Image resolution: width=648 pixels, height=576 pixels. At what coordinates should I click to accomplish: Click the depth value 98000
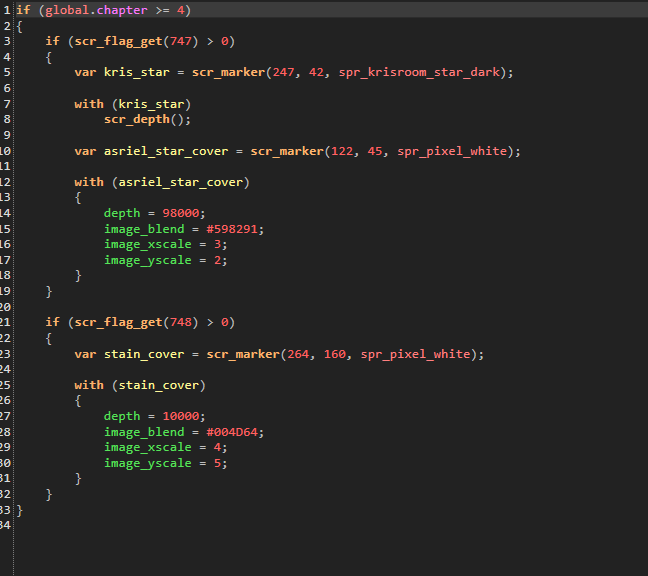[x=181, y=213]
